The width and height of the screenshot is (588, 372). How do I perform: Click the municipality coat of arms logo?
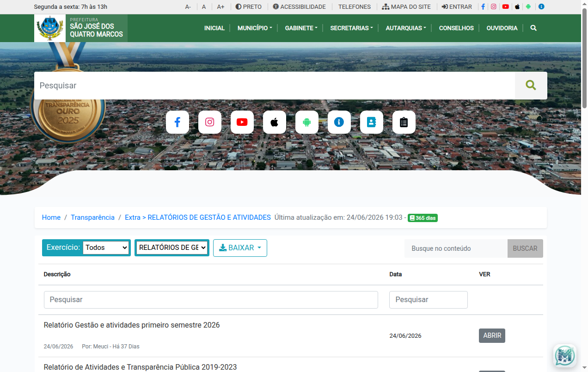point(50,28)
